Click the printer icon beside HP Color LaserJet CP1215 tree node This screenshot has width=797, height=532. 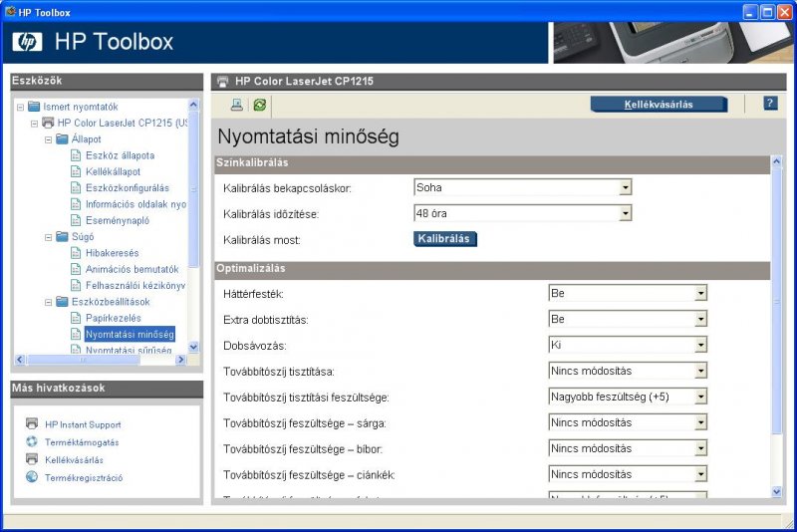pyautogui.click(x=48, y=123)
